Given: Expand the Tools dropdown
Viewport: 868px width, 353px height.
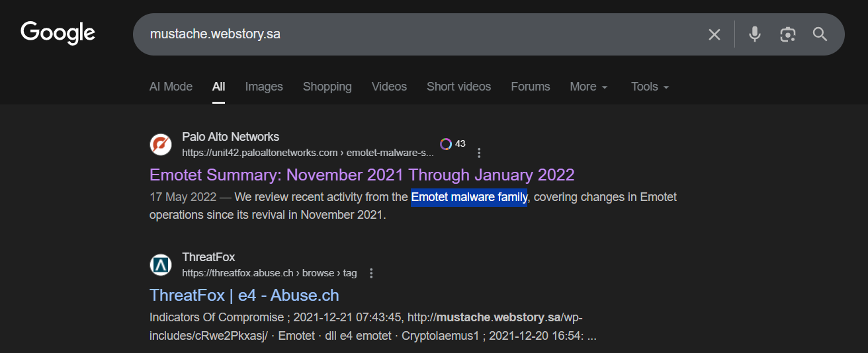Looking at the screenshot, I should (x=650, y=87).
